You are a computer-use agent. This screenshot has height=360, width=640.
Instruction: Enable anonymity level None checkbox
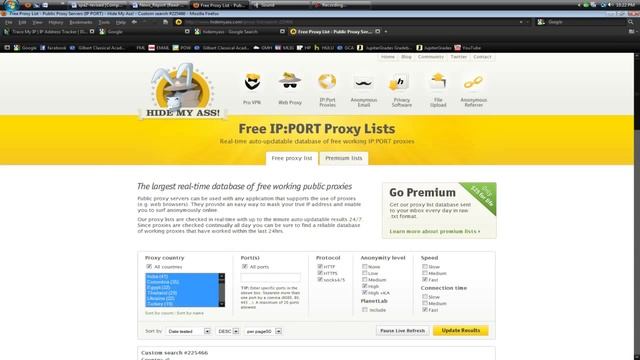pyautogui.click(x=364, y=267)
